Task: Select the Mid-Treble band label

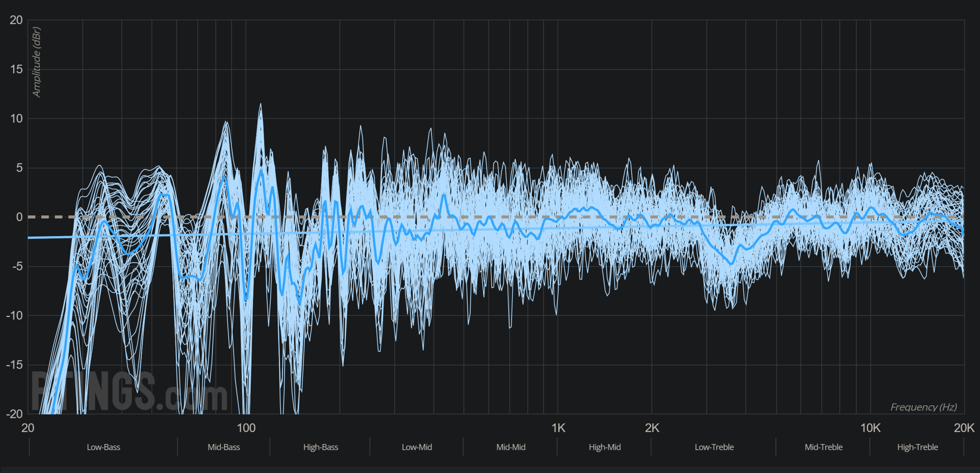Action: (x=823, y=447)
